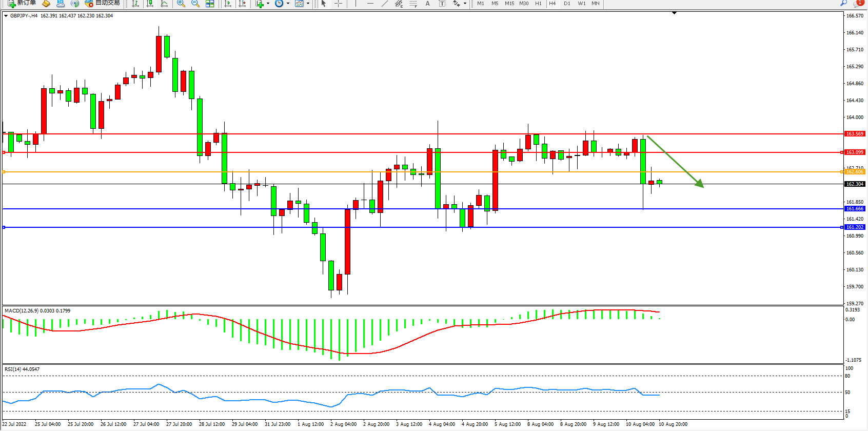Image resolution: width=868 pixels, height=431 pixels.
Task: Click the New Order button
Action: pyautogui.click(x=22, y=3)
